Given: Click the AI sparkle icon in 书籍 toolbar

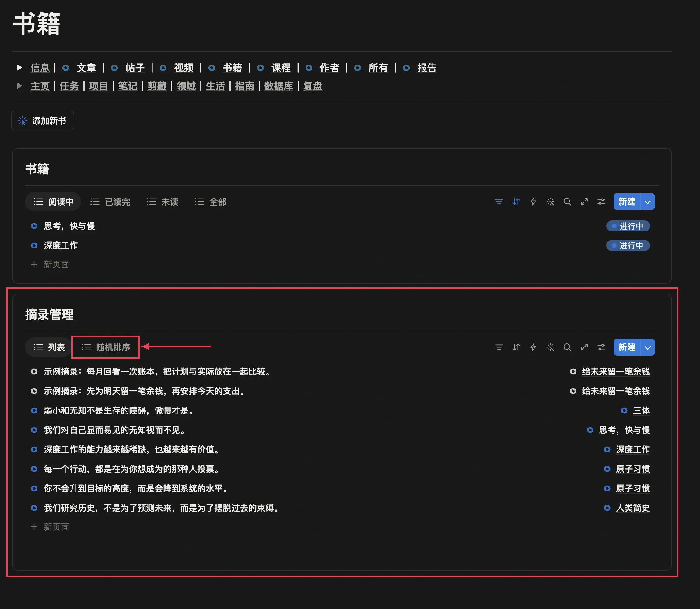Looking at the screenshot, I should 550,202.
